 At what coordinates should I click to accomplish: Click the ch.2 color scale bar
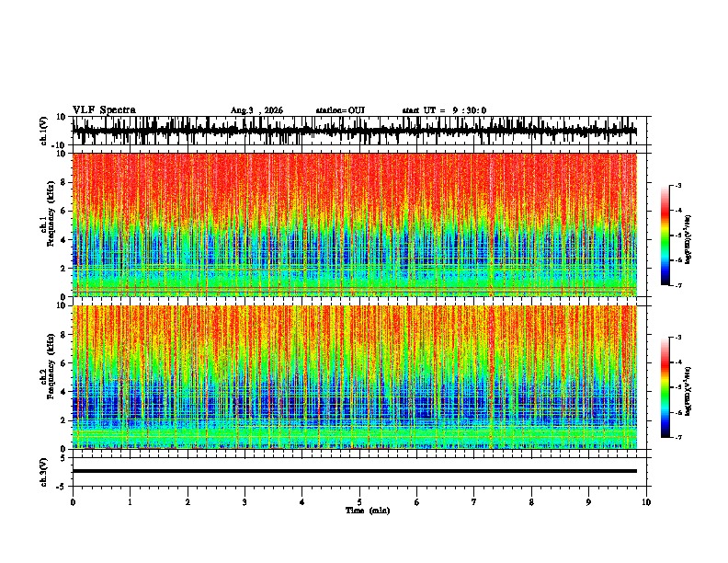coord(665,387)
